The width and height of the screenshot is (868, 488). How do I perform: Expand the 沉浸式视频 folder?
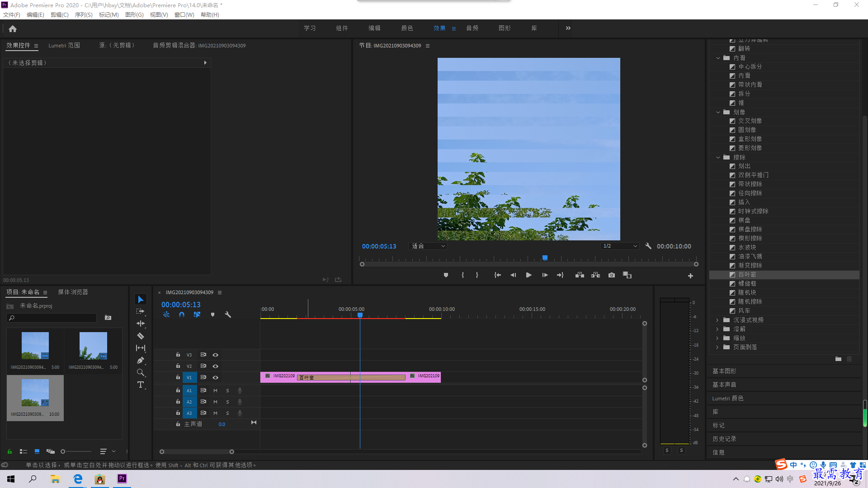click(717, 320)
